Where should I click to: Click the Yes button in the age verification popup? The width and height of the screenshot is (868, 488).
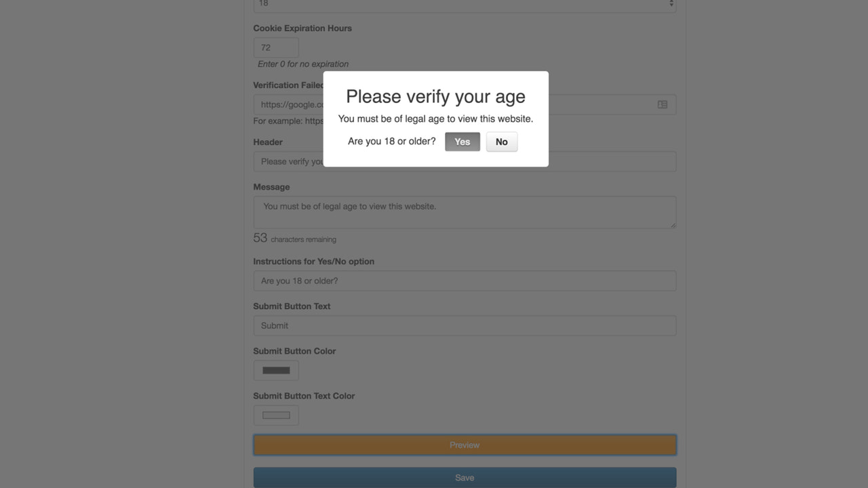[x=462, y=142]
